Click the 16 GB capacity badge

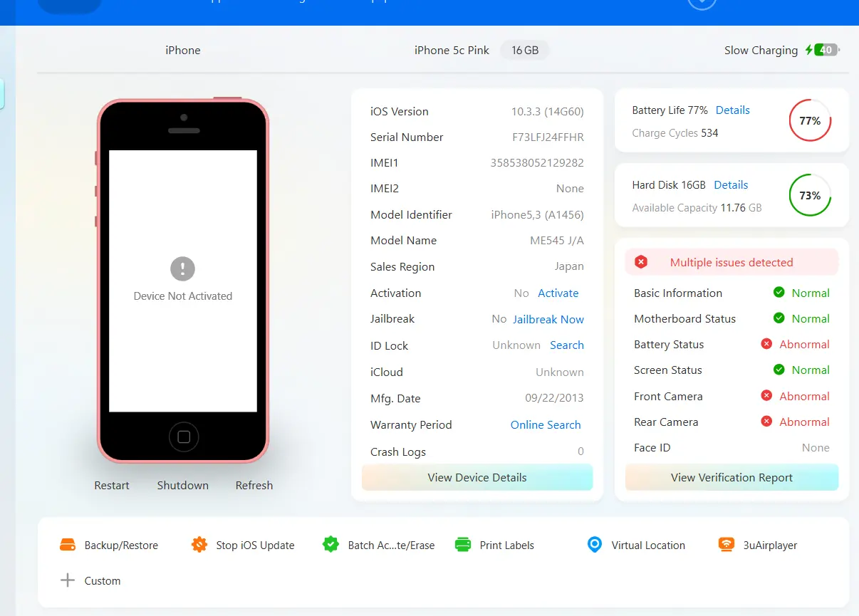[525, 51]
